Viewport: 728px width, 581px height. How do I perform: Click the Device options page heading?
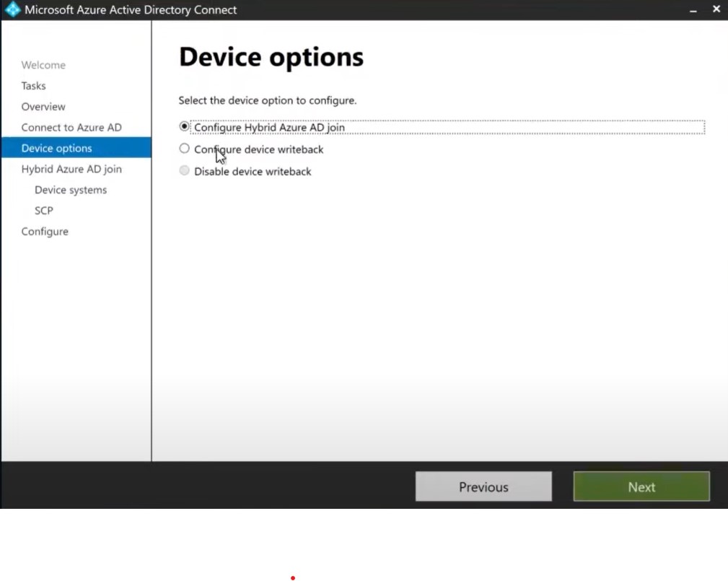[271, 57]
